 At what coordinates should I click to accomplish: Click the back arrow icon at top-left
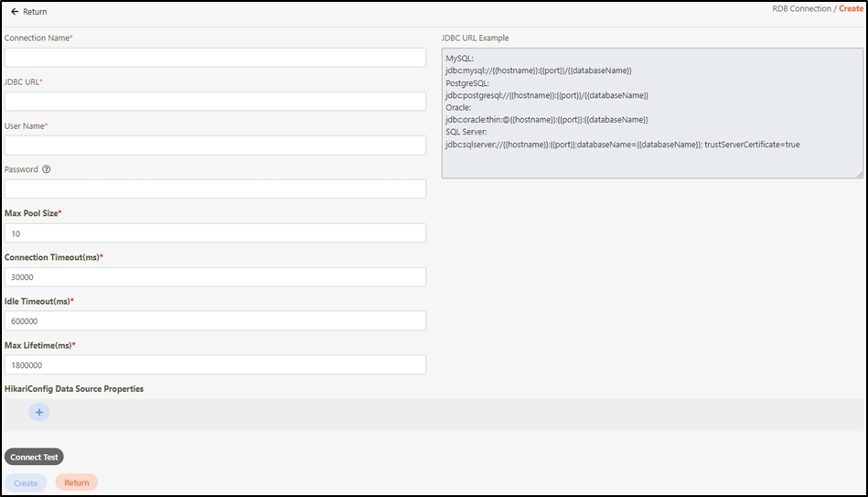[15, 12]
